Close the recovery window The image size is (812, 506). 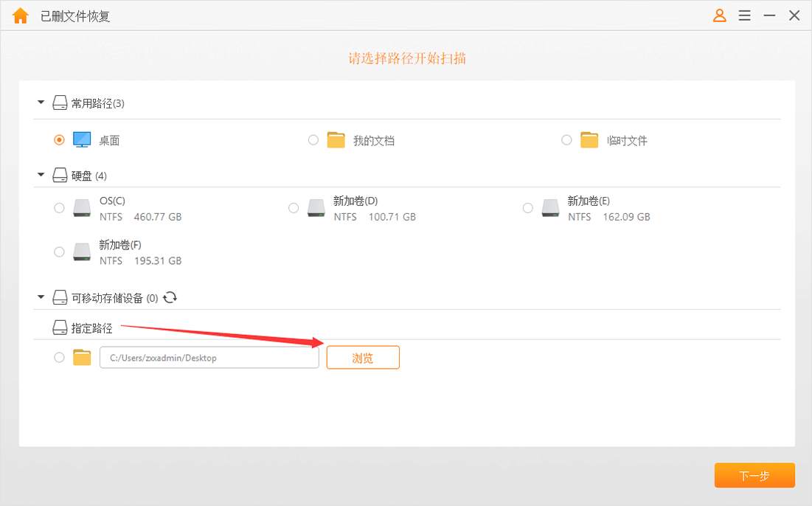(794, 15)
